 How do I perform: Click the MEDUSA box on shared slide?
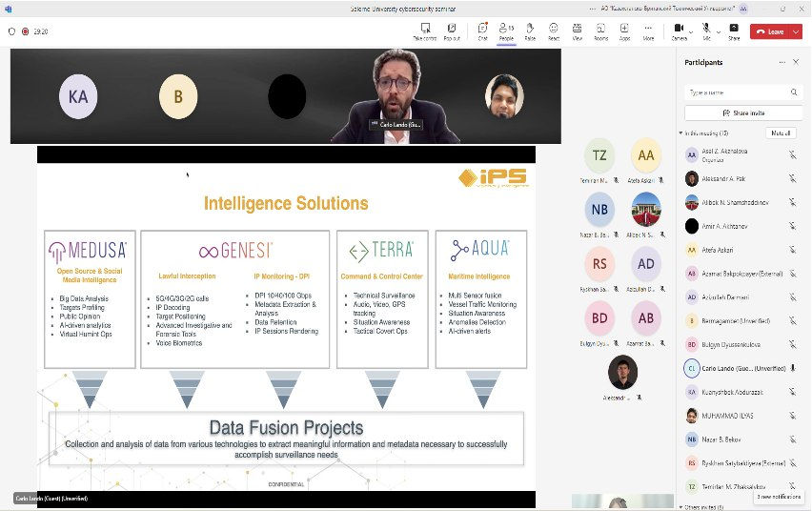[91, 299]
